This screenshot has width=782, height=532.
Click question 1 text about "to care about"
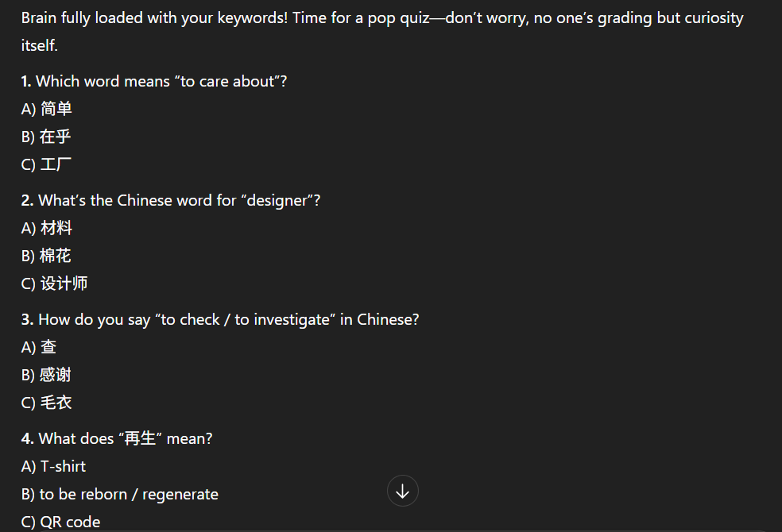coord(154,81)
